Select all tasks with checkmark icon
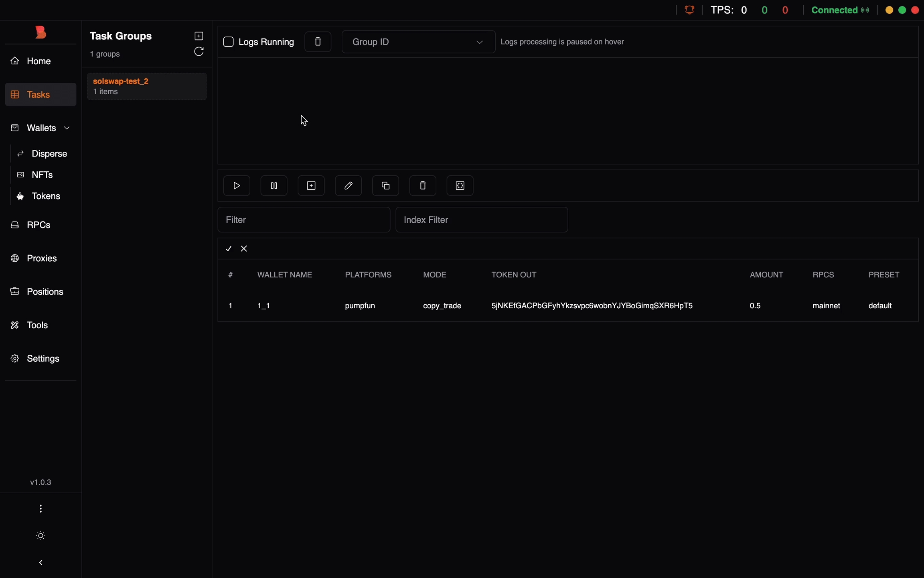The width and height of the screenshot is (924, 578). point(229,249)
